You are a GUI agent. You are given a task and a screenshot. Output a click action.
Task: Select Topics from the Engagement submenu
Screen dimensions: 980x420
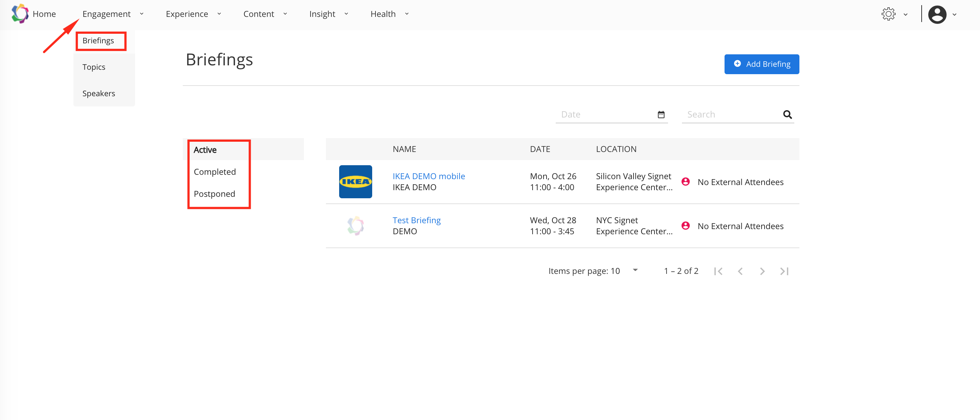click(x=94, y=67)
